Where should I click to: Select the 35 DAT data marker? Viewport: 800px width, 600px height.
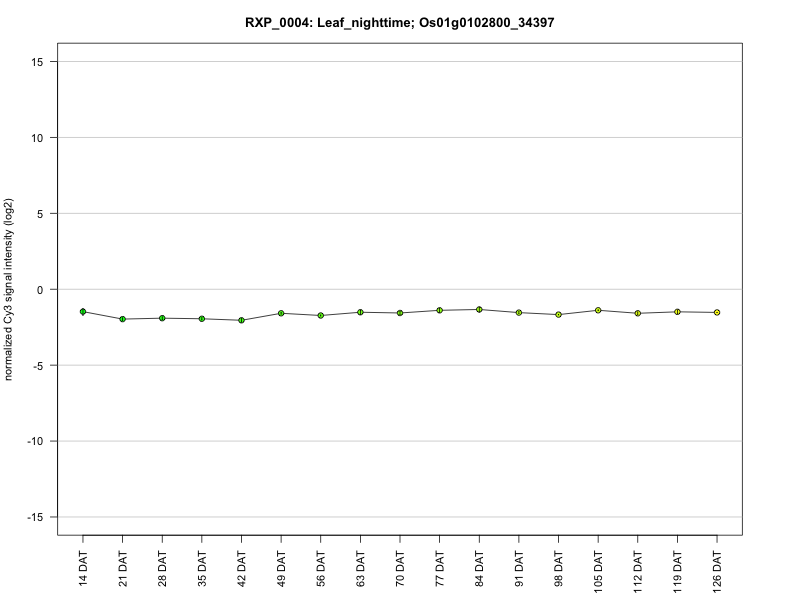[202, 318]
